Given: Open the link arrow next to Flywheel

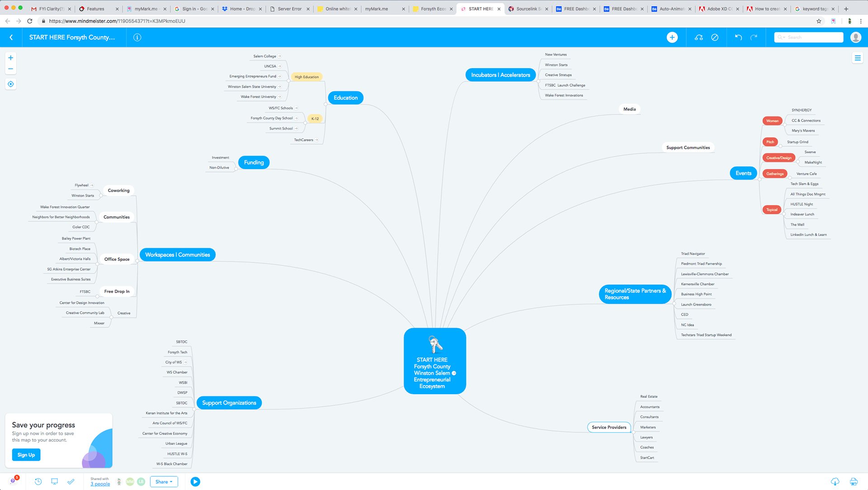Looking at the screenshot, I should 92,185.
